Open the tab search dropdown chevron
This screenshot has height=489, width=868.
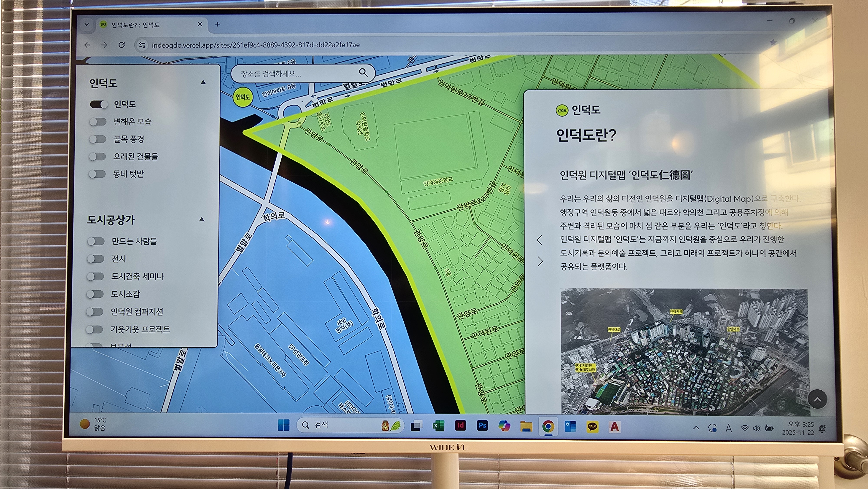pos(87,25)
